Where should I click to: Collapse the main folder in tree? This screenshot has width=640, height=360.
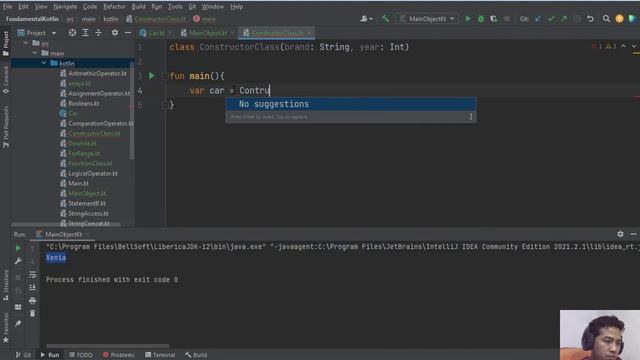click(x=35, y=53)
